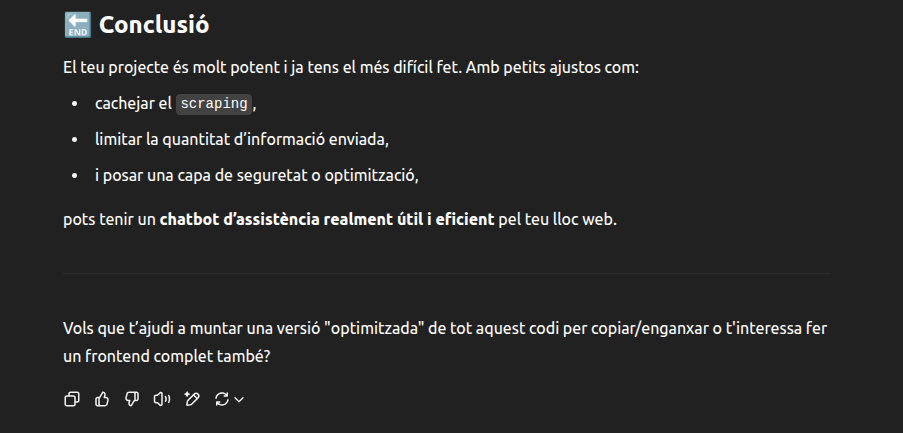Open edit in canvas pencil icon
Viewport: 903px width, 433px height.
pos(192,399)
